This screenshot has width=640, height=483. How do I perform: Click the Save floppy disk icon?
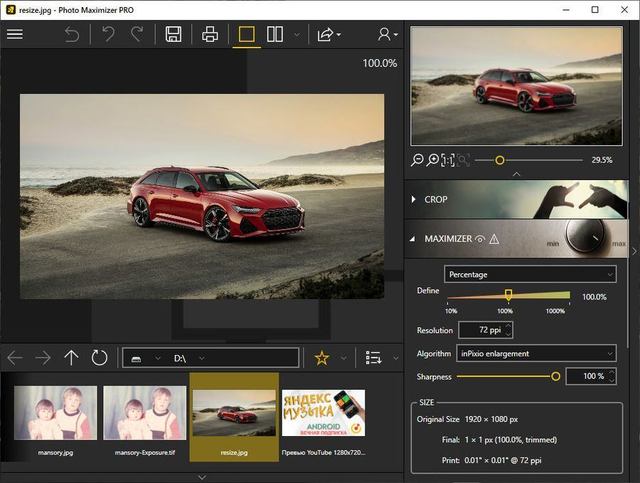[173, 34]
